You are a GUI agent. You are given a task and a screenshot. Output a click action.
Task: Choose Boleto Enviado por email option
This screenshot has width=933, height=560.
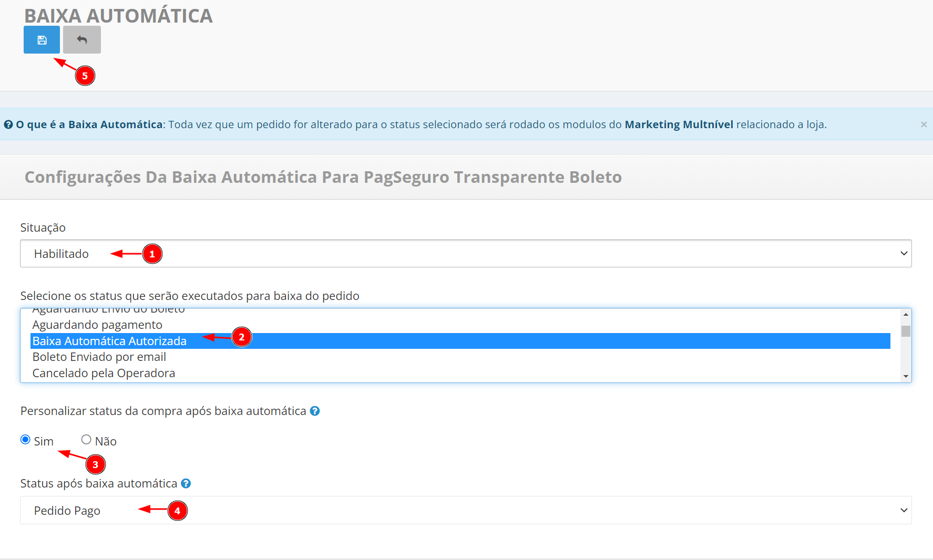99,357
